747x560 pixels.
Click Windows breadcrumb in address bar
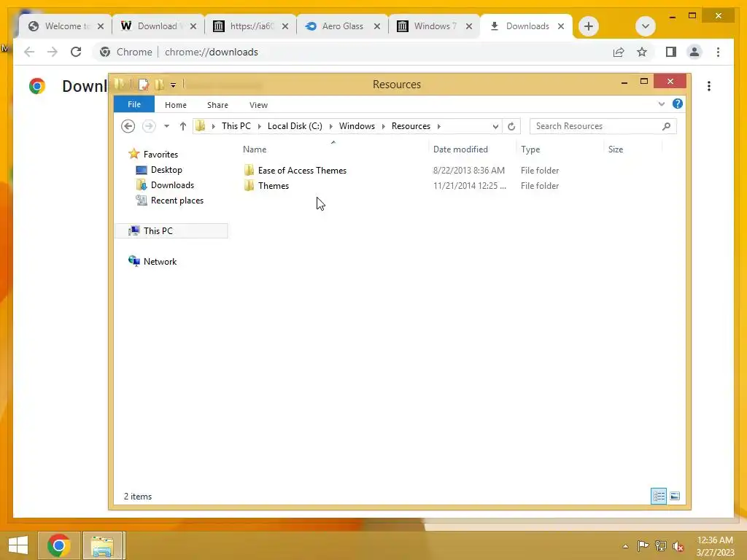coord(357,126)
